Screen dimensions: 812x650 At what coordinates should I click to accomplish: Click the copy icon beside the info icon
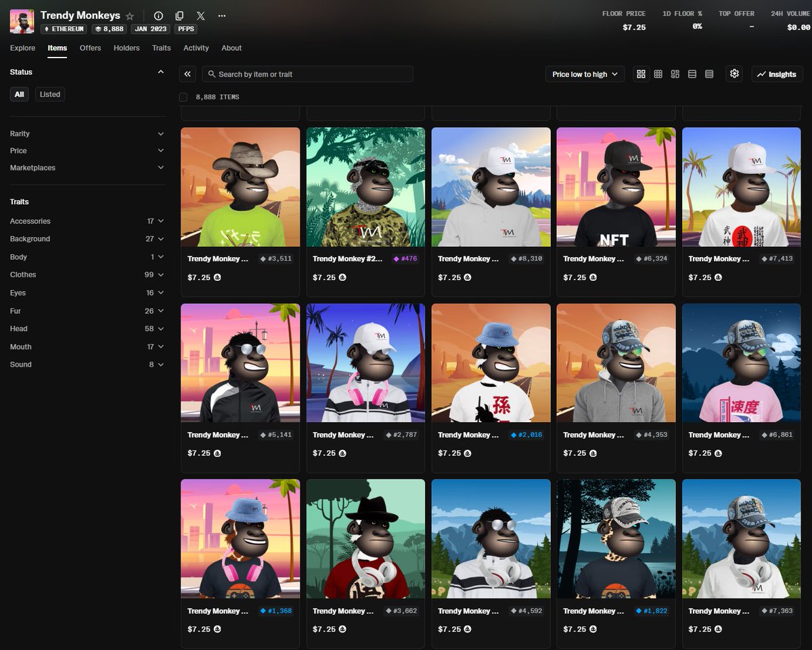pyautogui.click(x=179, y=16)
